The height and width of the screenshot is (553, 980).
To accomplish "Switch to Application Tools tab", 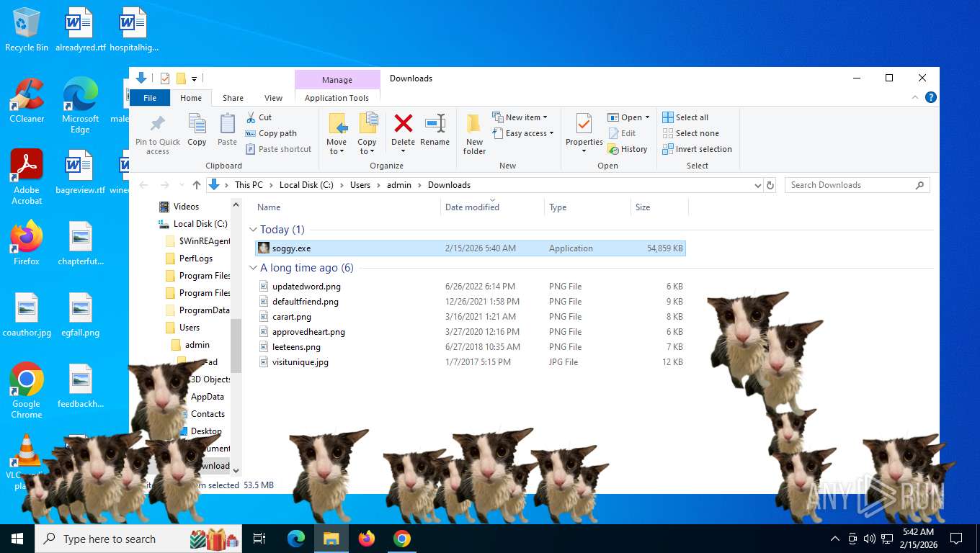I will [337, 98].
